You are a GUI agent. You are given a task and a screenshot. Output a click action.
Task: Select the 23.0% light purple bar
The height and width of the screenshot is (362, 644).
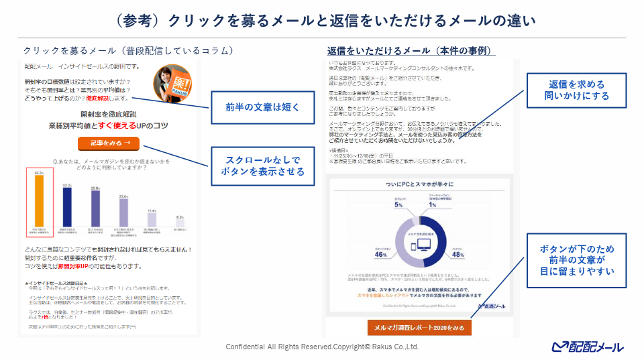point(123,213)
